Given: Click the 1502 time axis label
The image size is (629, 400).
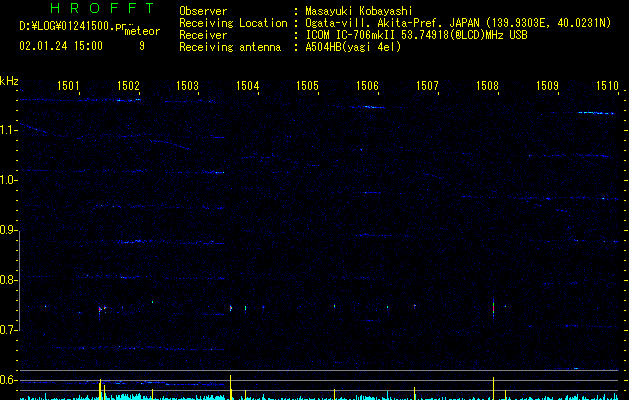Looking at the screenshot, I should pos(128,86).
